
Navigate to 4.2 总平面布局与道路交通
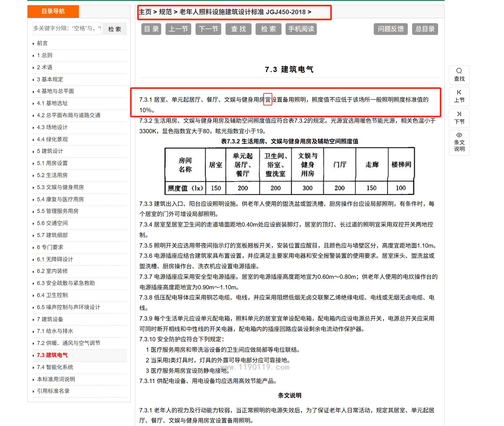point(69,115)
